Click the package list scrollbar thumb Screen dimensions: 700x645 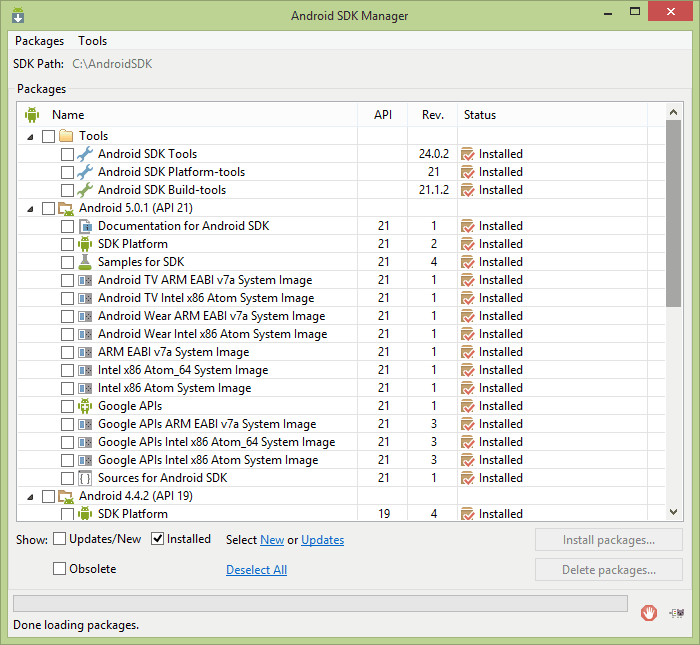click(673, 213)
